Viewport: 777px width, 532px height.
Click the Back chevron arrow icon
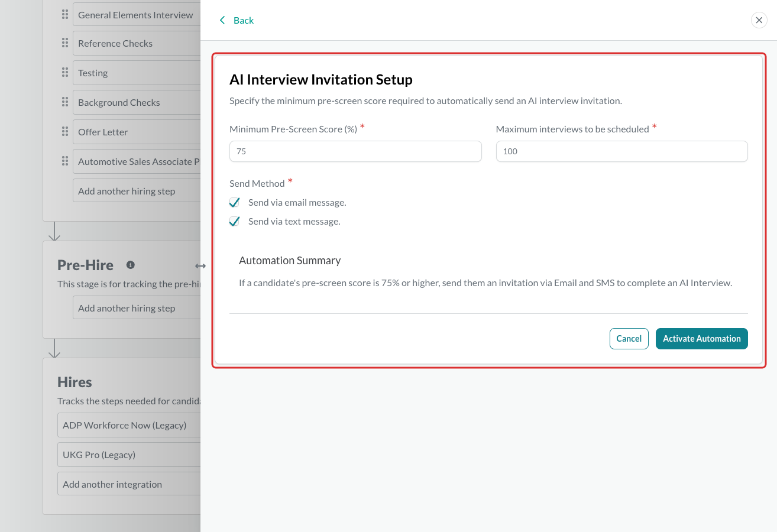222,20
